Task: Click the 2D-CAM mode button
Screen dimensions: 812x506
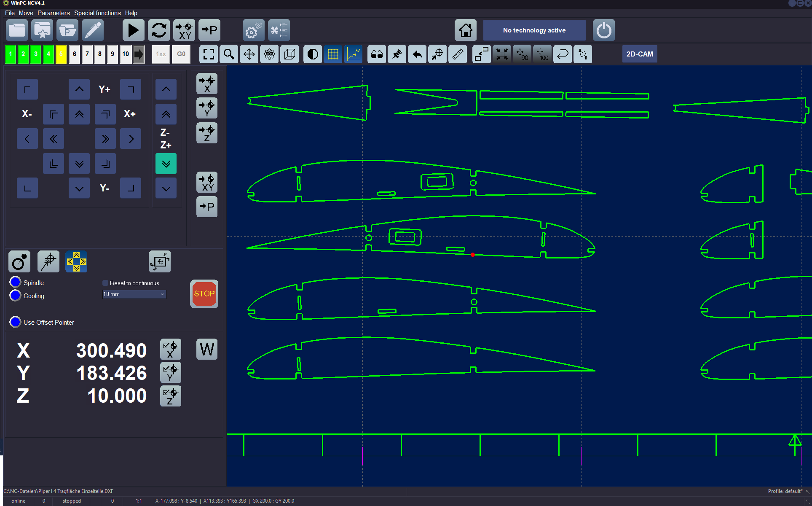Action: (x=640, y=54)
